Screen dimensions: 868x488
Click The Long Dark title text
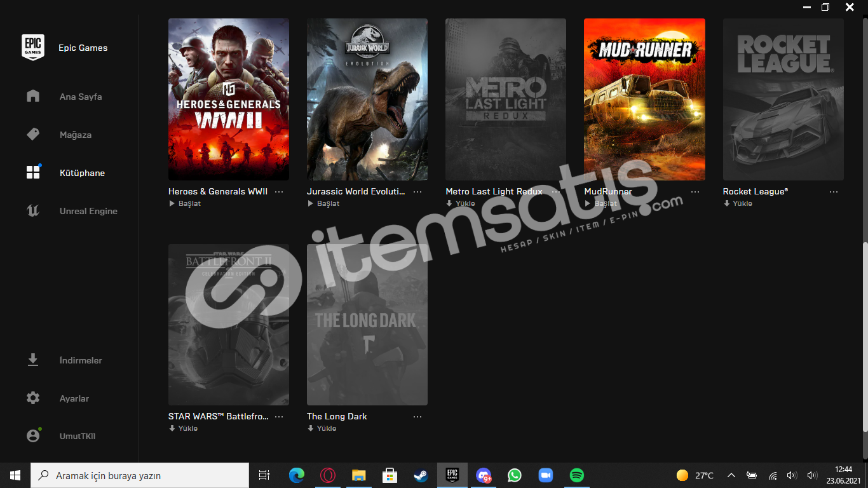pos(337,416)
